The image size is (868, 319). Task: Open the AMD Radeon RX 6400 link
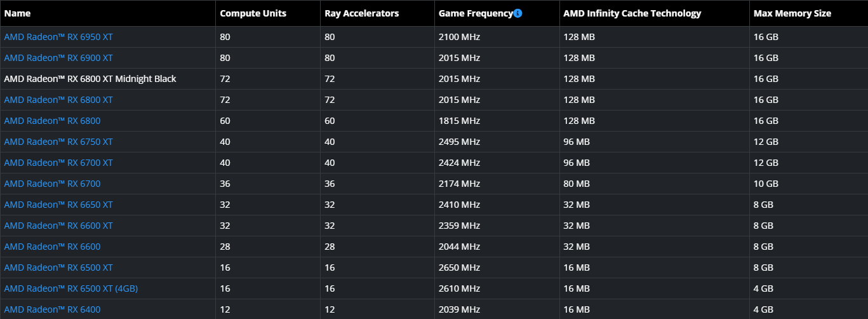(x=52, y=309)
